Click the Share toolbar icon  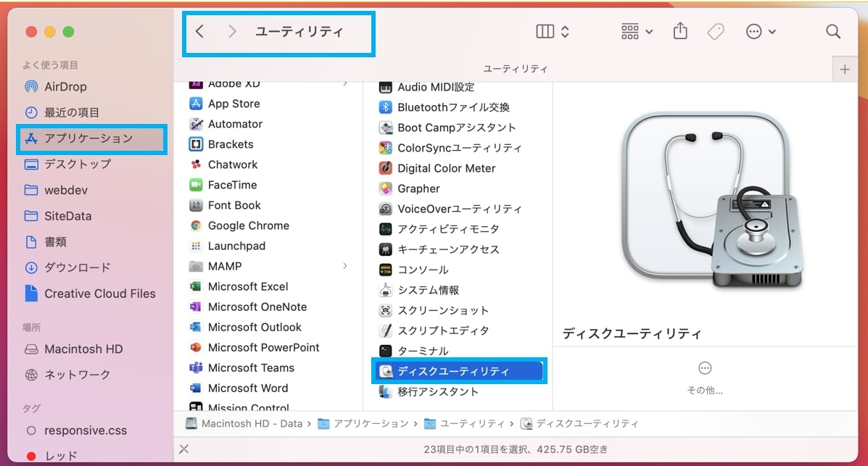coord(680,32)
